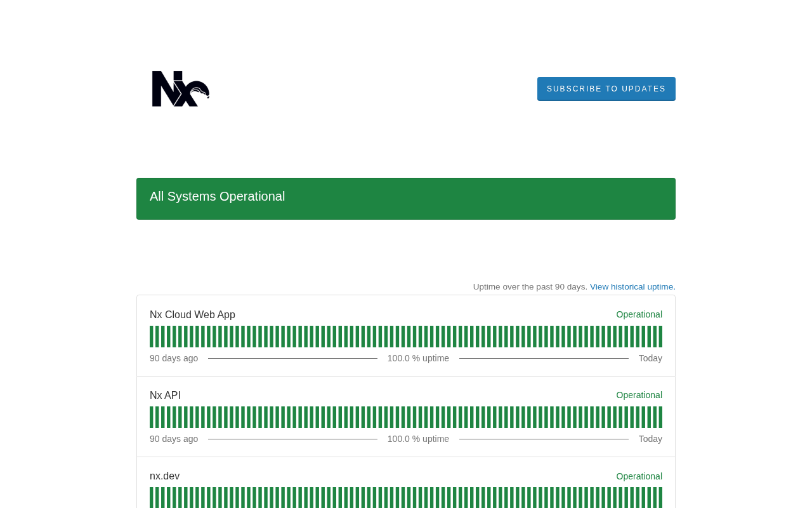Click the 100.0 % uptime label under Nx API
Viewport: 812px width, 508px height.
pos(418,439)
